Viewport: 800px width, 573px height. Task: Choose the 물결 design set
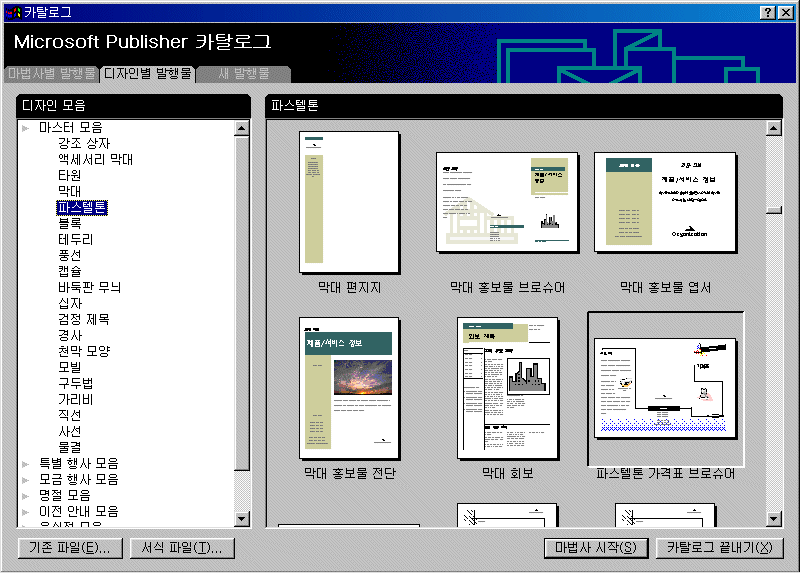pos(69,447)
